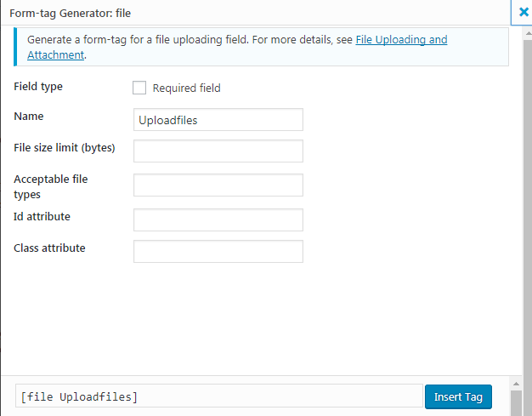
Task: Click the "Field type" label
Action: pyautogui.click(x=38, y=87)
